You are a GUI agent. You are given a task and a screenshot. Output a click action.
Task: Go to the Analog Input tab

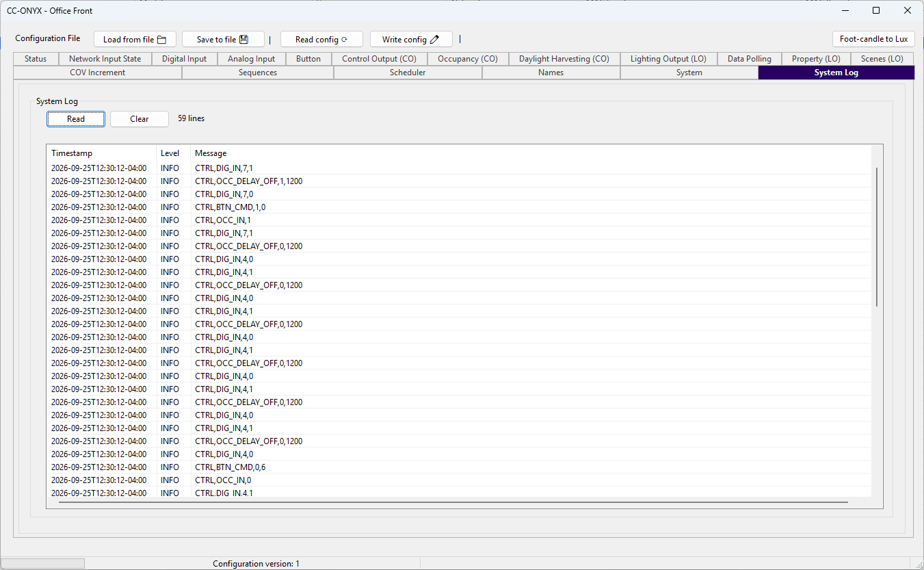coord(252,59)
